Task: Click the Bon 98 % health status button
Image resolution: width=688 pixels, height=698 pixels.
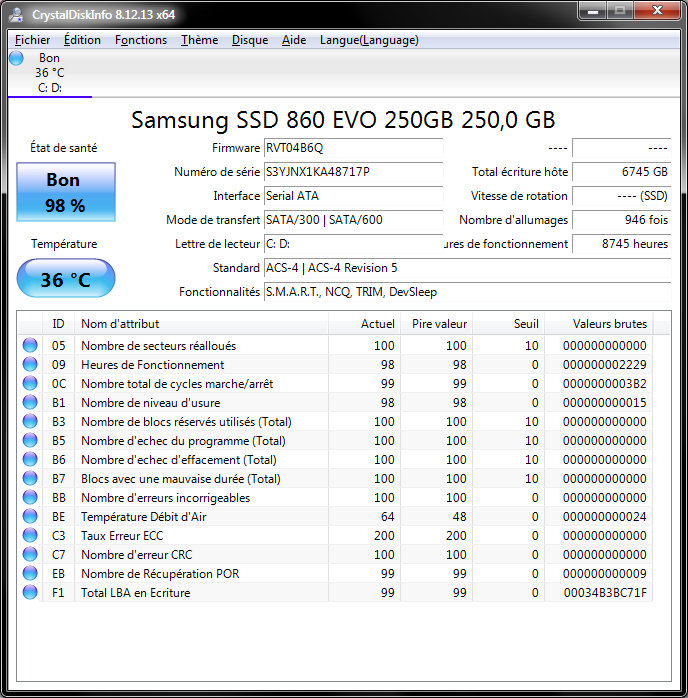Action: point(66,193)
